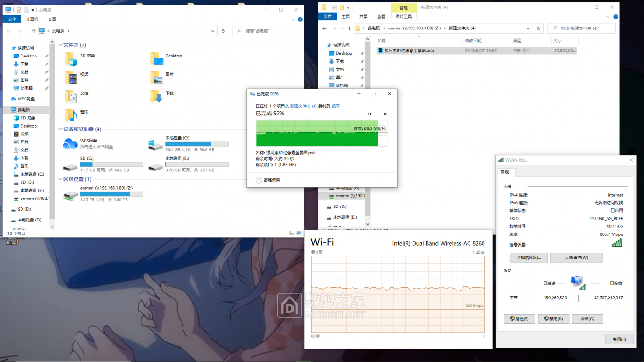Open 查看 tab in 此电脑 window

pos(52,19)
